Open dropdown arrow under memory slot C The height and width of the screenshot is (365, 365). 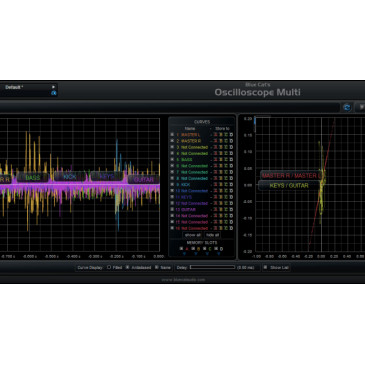click(x=207, y=254)
